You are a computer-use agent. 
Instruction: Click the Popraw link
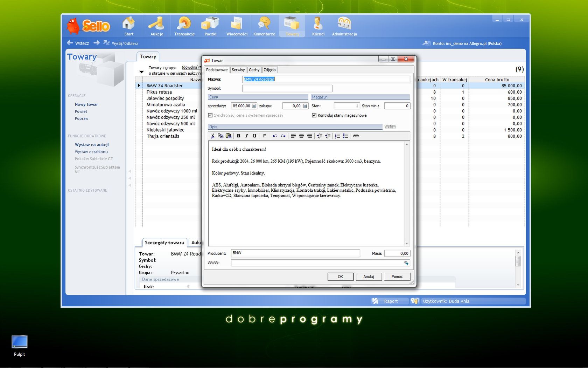pyautogui.click(x=82, y=118)
